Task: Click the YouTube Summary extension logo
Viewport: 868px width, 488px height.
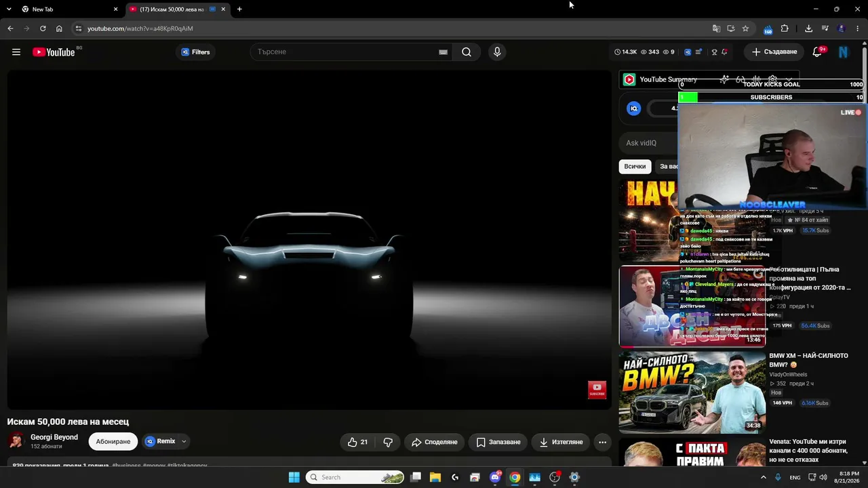Action: coord(629,79)
